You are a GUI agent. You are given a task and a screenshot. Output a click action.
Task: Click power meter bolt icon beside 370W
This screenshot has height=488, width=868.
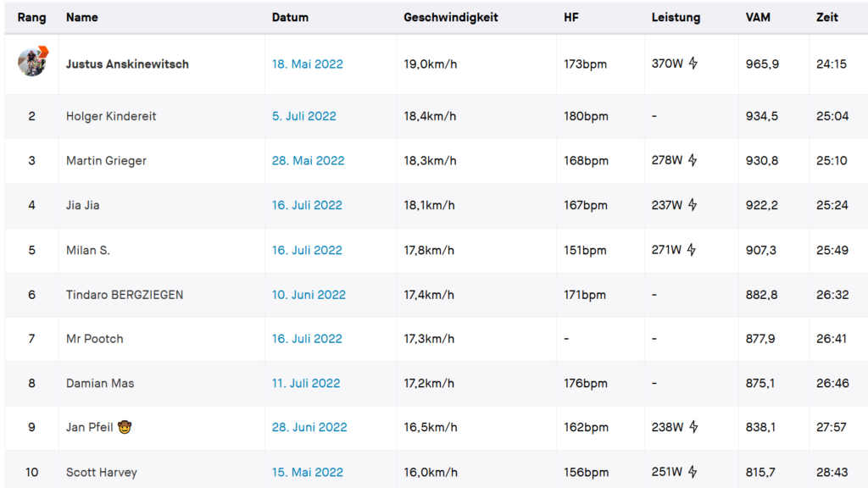click(693, 64)
